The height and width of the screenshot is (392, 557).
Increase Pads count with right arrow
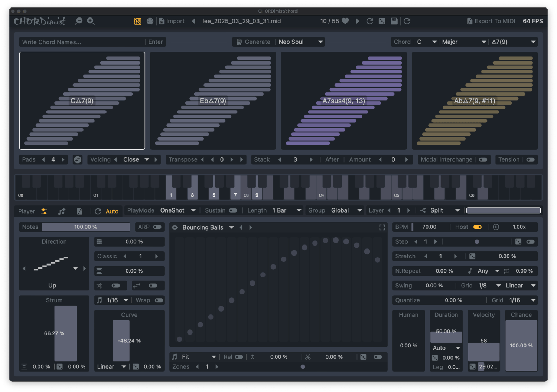pos(63,159)
